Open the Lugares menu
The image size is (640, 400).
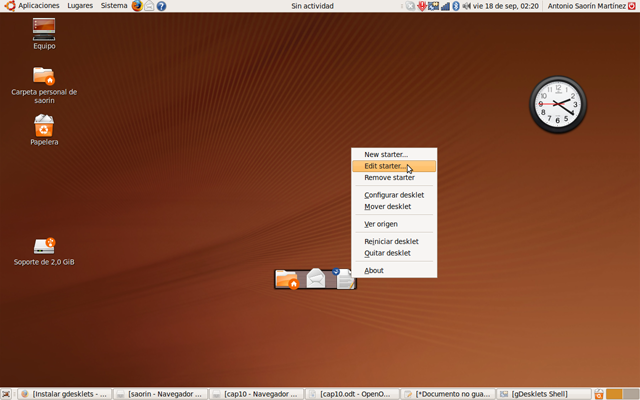(x=80, y=6)
